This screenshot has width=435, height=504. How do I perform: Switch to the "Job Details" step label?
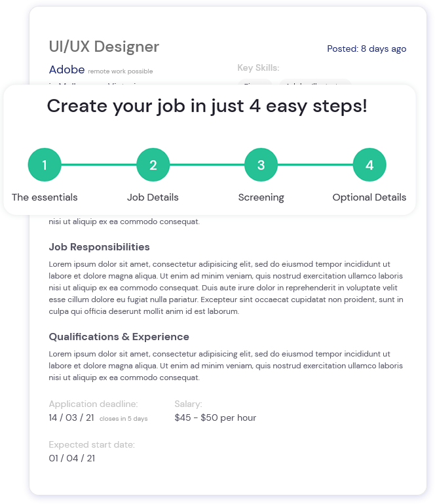(x=153, y=197)
